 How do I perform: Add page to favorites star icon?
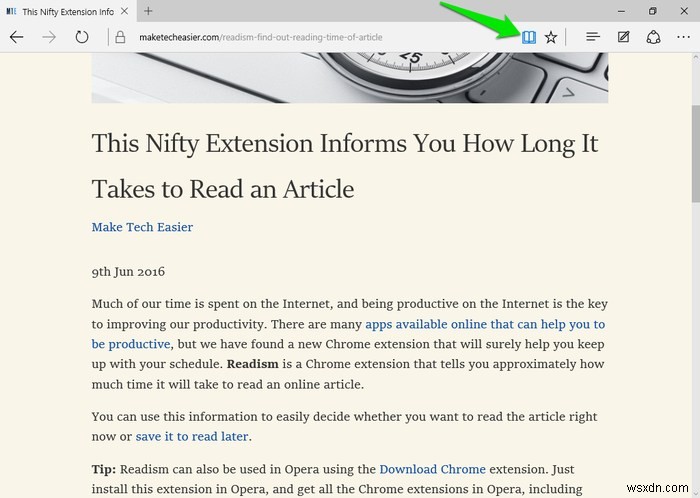click(x=551, y=37)
